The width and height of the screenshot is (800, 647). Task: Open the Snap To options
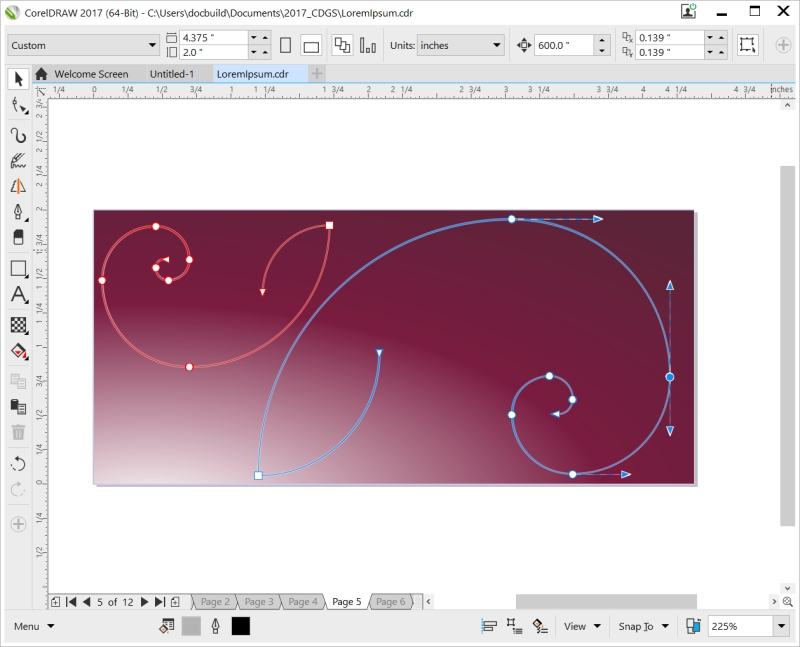tap(643, 626)
